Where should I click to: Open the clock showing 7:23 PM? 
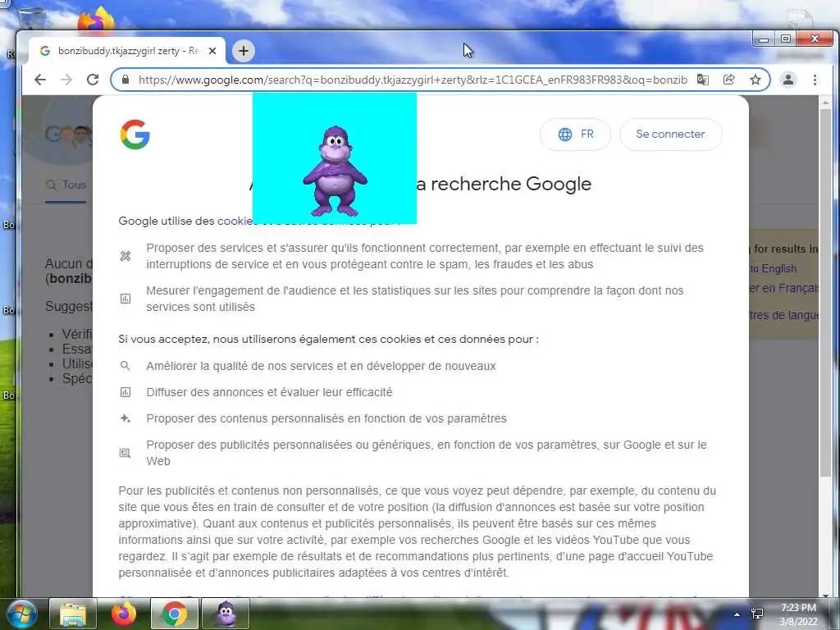[798, 614]
